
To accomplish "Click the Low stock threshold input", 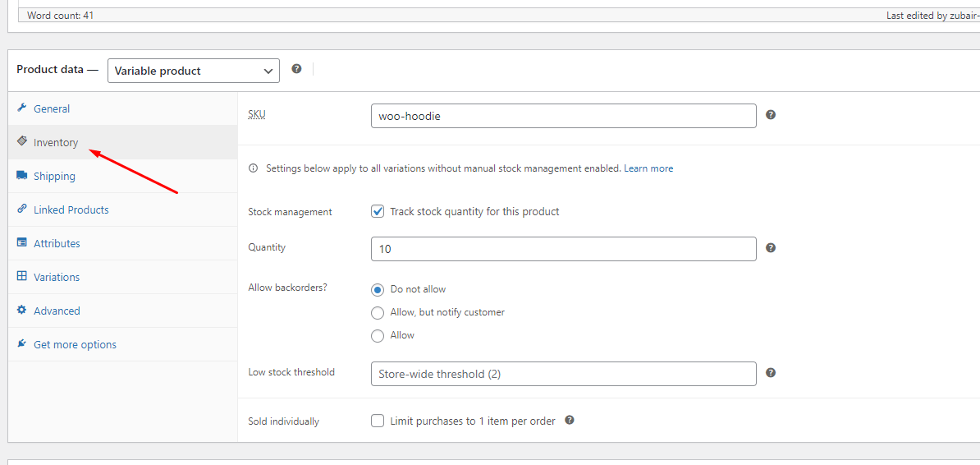I will (x=563, y=374).
